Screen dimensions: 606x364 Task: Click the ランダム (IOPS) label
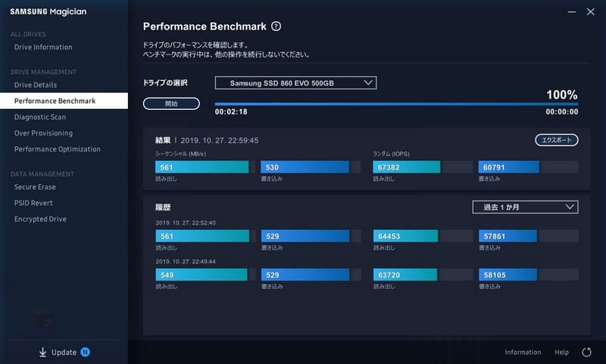coord(391,154)
